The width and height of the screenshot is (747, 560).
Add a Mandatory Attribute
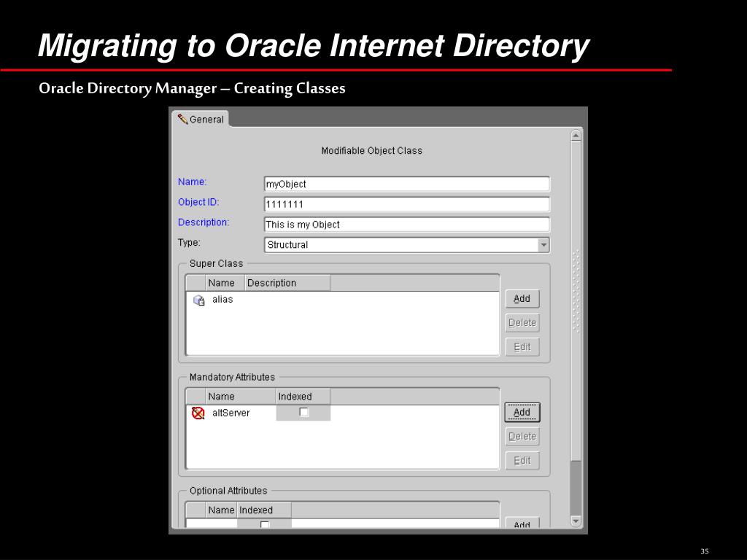pyautogui.click(x=522, y=413)
